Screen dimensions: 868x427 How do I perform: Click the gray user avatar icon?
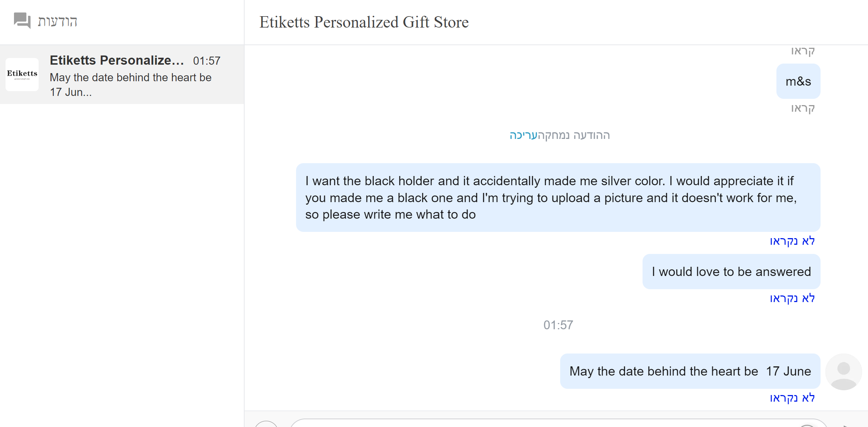coord(843,372)
